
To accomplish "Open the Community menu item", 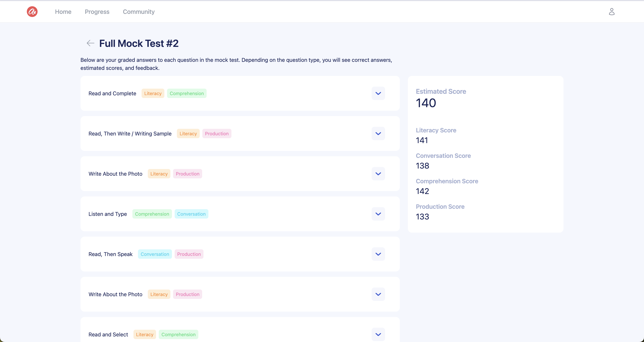I will point(138,12).
